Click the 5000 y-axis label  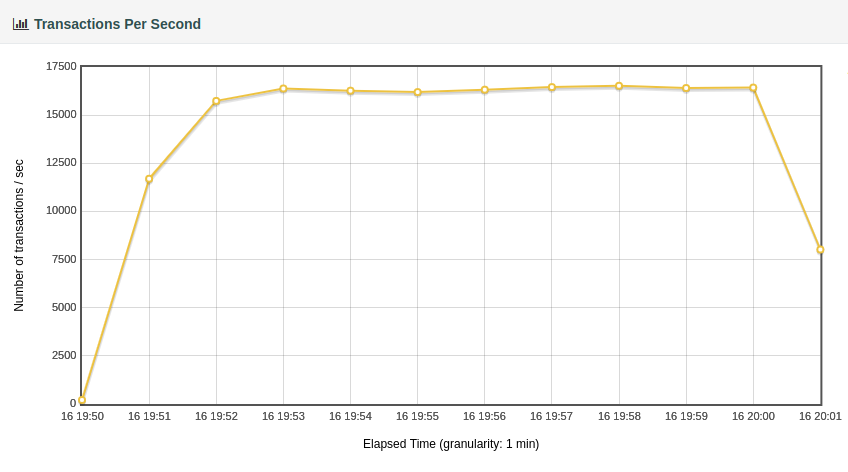[64, 308]
